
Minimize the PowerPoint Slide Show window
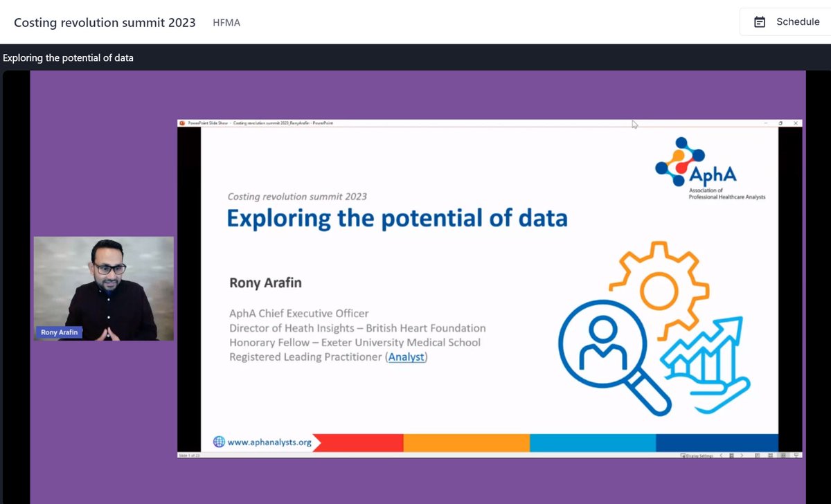pyautogui.click(x=766, y=123)
